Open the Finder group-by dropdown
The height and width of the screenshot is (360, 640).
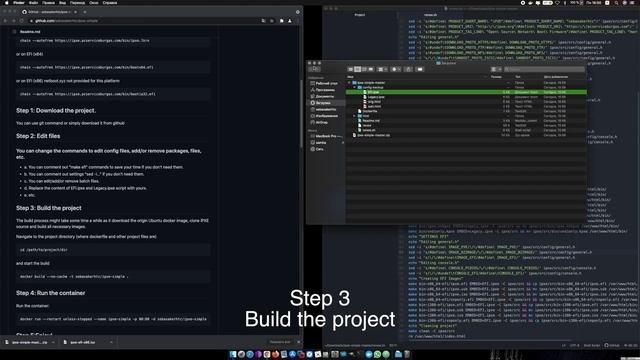(382, 69)
